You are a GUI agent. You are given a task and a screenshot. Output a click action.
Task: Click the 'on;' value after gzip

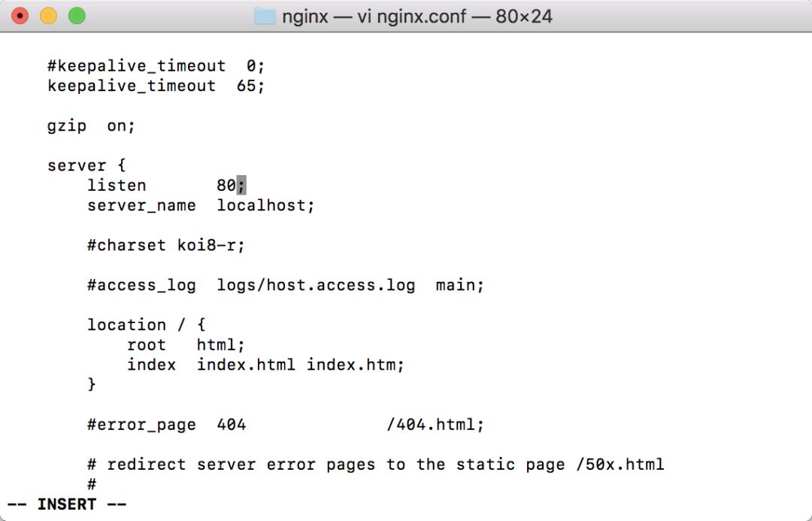(120, 126)
